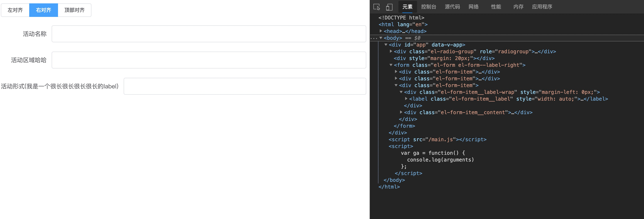Click the 活动形式 very long label text
This screenshot has height=219, width=644.
click(60, 86)
